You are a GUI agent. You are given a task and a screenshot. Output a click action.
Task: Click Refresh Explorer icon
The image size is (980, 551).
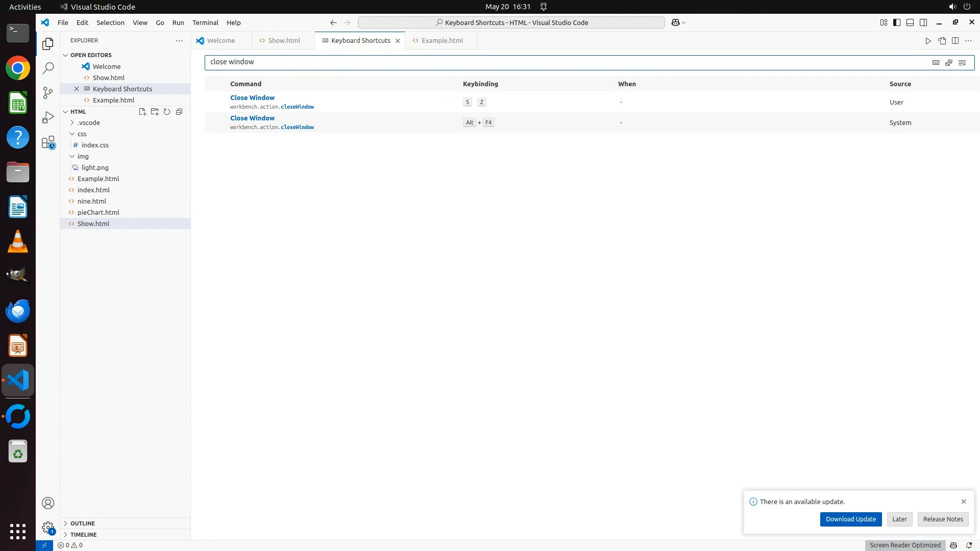click(167, 112)
